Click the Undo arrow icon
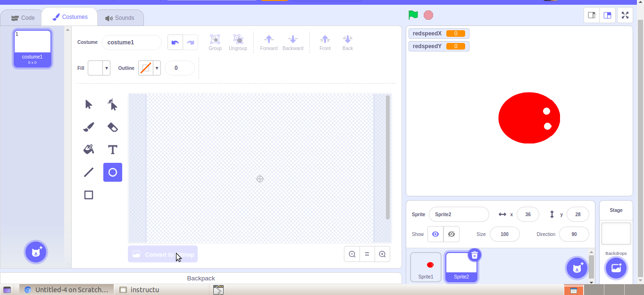The width and height of the screenshot is (644, 295). (175, 42)
